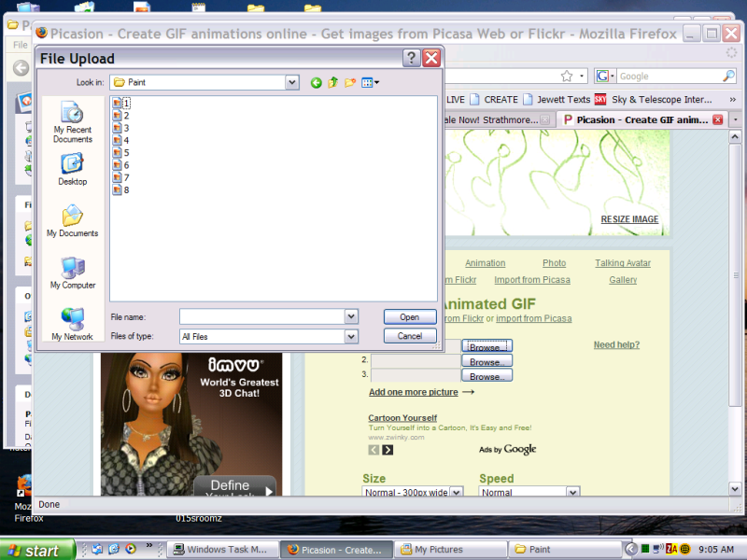Open the Jewett Texts bookmark

557,100
